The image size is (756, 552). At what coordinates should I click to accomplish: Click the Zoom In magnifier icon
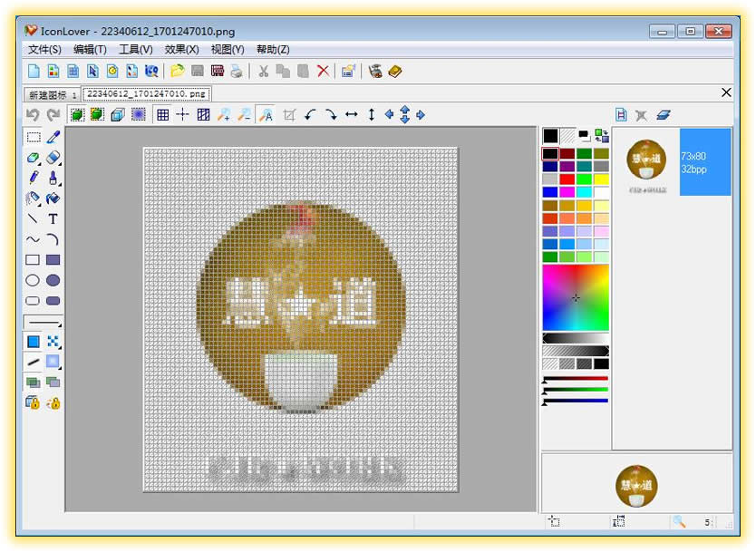(223, 114)
